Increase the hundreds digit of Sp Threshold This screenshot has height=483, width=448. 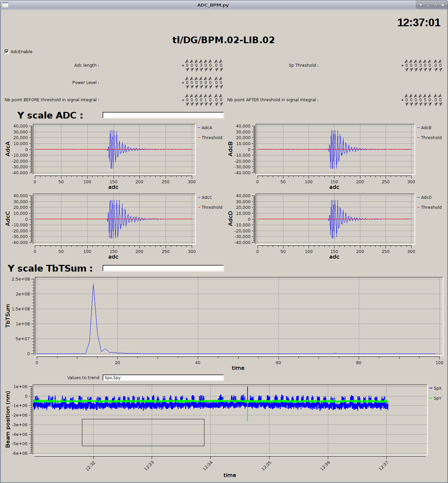tap(420, 61)
